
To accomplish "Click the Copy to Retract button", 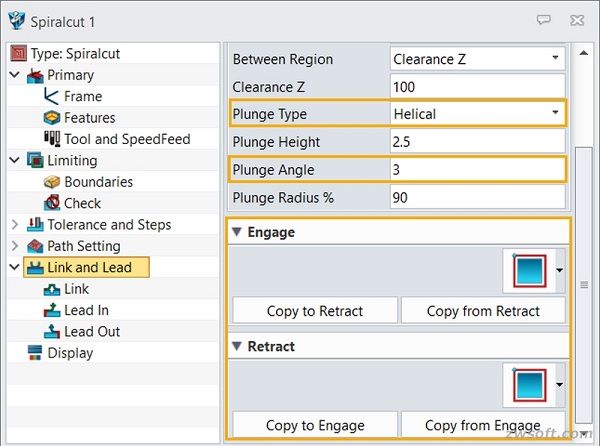I will click(315, 311).
